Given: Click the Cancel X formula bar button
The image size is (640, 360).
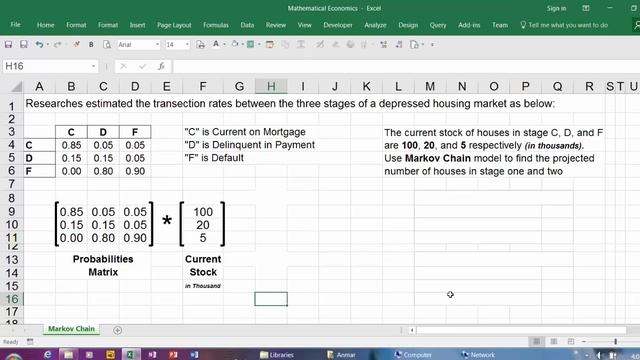Looking at the screenshot, I should click(x=123, y=66).
